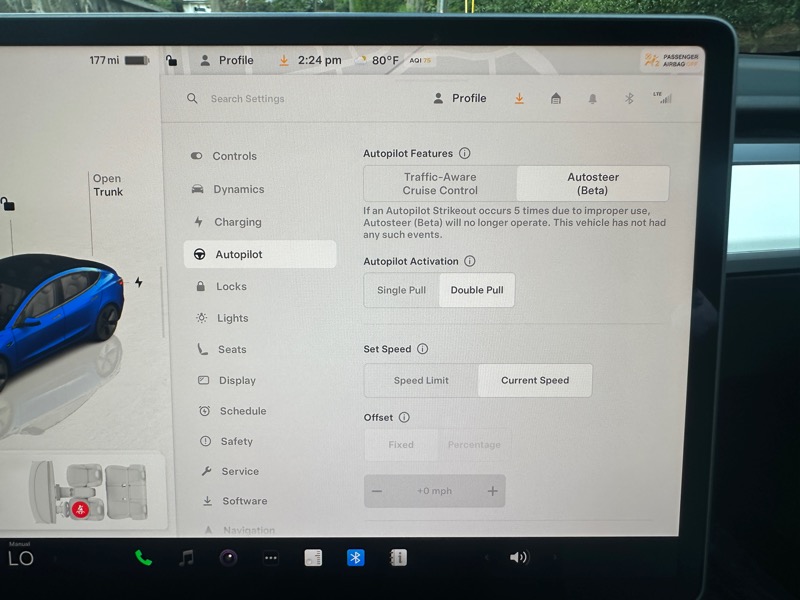Switch Autopilot Activation to Single Pull

[x=401, y=290]
